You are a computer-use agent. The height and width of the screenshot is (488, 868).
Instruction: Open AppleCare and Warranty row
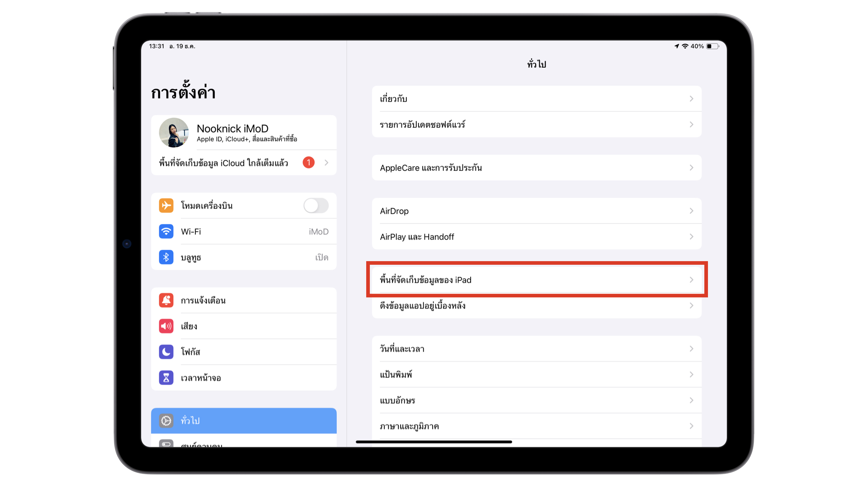click(x=536, y=168)
